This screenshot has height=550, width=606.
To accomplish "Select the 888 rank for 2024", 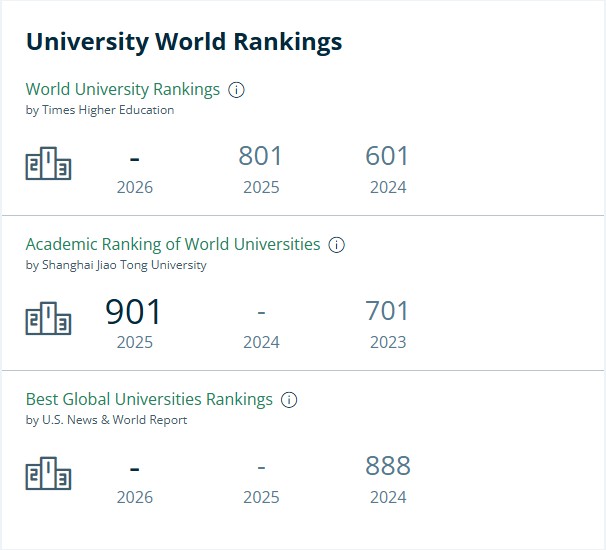I will tap(388, 466).
